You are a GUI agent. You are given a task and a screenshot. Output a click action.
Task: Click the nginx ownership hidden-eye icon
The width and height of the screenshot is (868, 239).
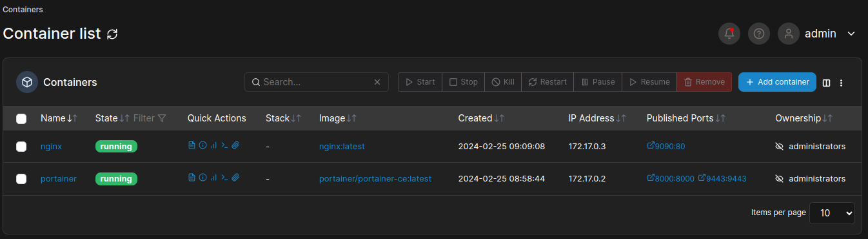[x=779, y=147]
